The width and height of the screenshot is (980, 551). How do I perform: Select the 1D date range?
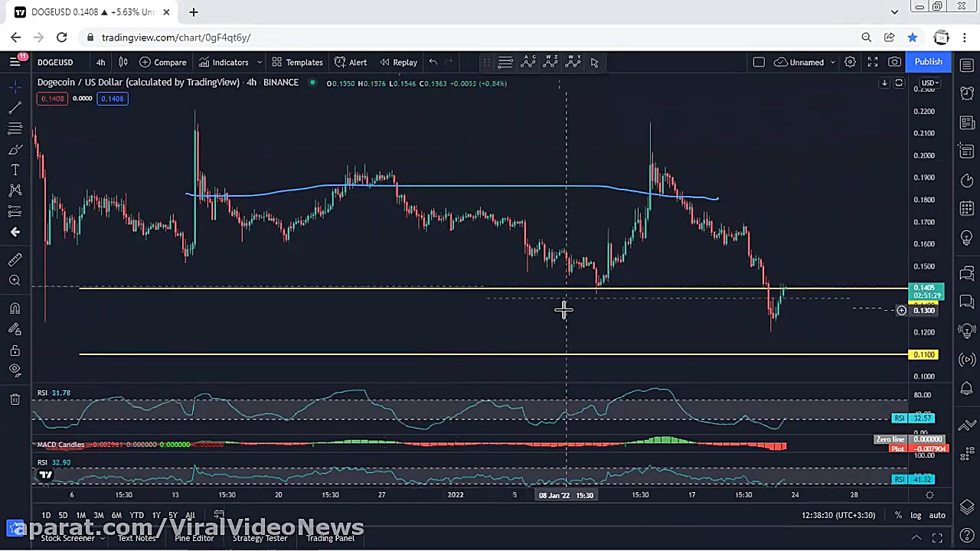[46, 515]
